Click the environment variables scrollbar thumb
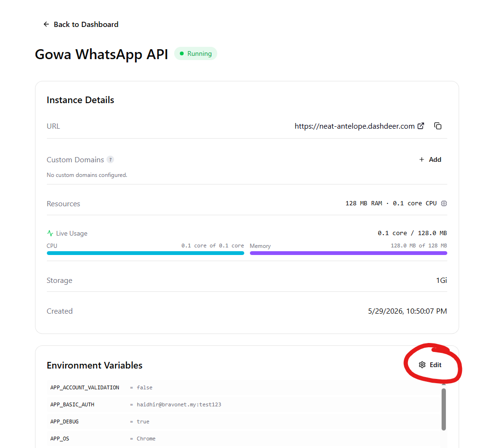Viewport: 479px width, 448px height. [x=444, y=409]
